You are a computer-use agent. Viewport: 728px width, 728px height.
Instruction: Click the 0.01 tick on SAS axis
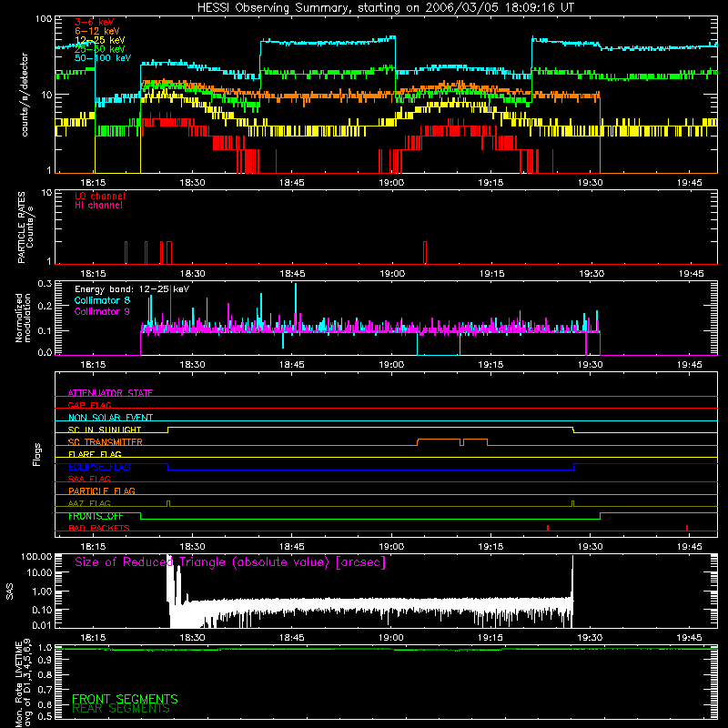click(x=42, y=625)
